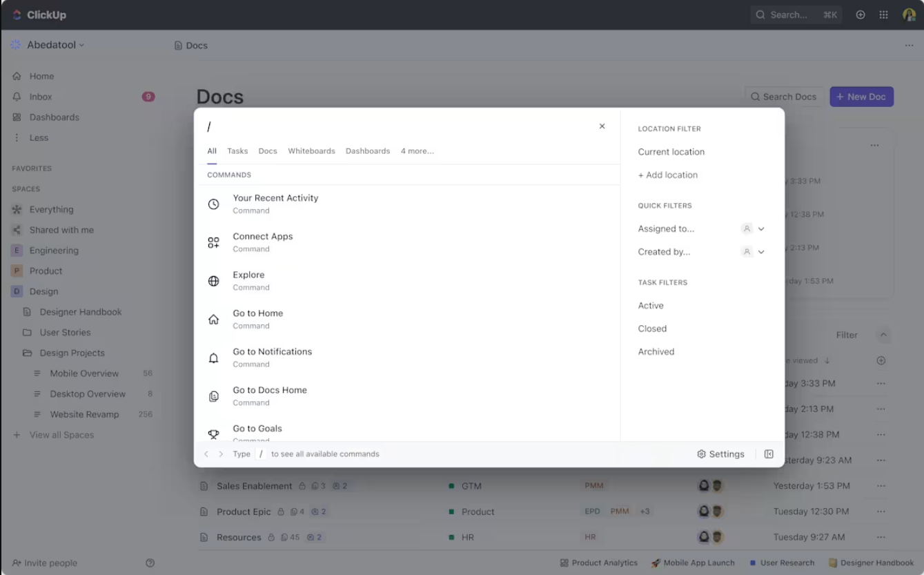The image size is (924, 575).
Task: Click the Docs breadcrumb label
Action: pyautogui.click(x=197, y=46)
